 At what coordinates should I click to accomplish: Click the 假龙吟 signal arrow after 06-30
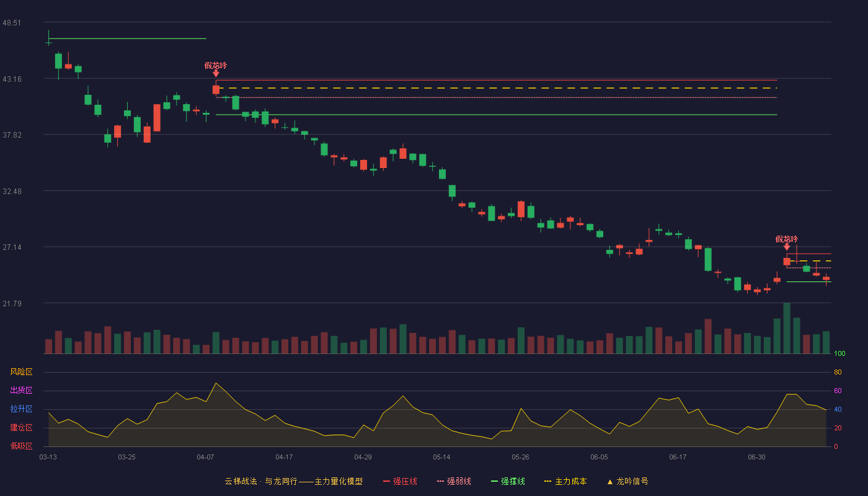787,247
